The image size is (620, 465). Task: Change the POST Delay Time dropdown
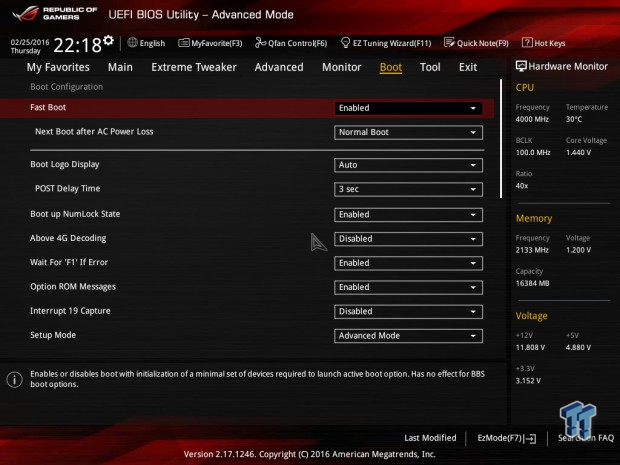click(x=408, y=189)
